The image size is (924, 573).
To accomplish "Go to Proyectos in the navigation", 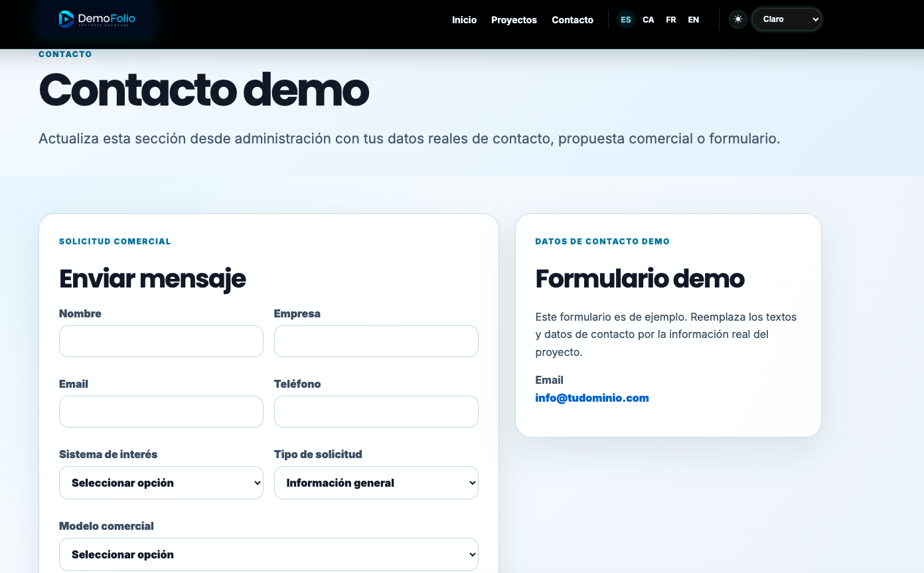I will coord(514,20).
